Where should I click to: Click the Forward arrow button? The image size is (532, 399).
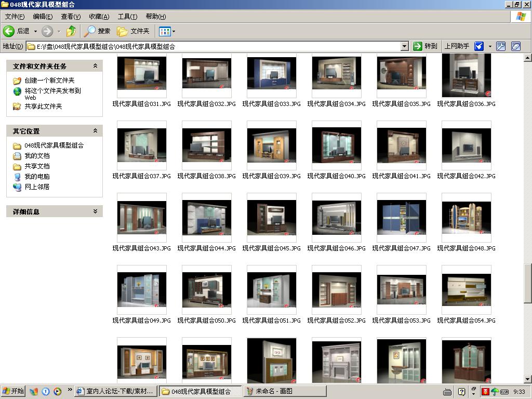[x=47, y=31]
